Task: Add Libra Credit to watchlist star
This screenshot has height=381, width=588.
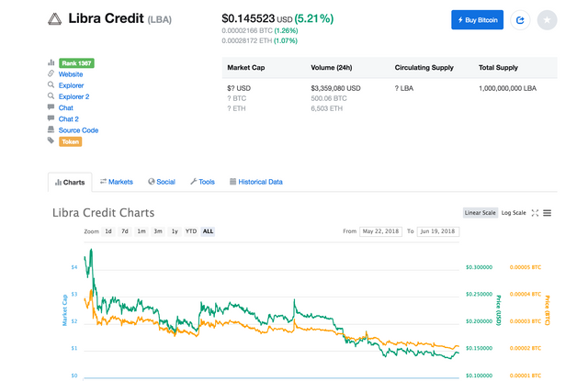Action: [547, 19]
